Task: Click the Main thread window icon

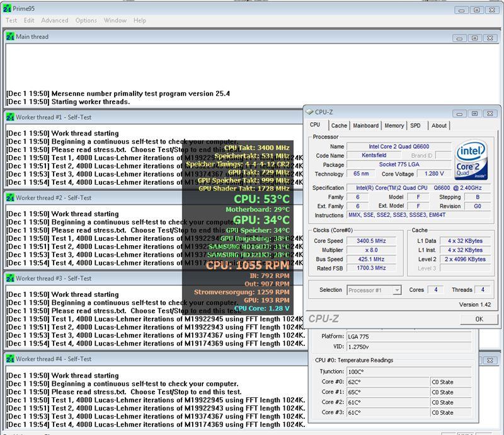Action: tap(10, 37)
